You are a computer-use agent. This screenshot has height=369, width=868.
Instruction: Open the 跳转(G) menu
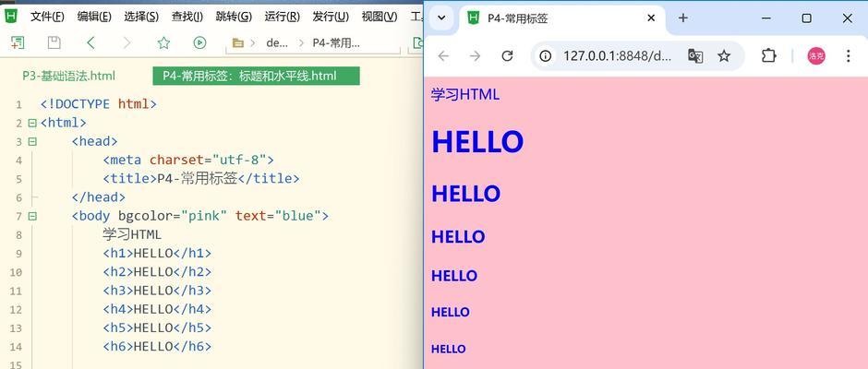click(235, 17)
